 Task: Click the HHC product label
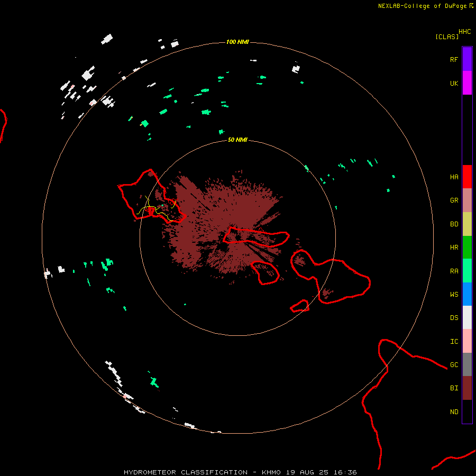tap(464, 32)
